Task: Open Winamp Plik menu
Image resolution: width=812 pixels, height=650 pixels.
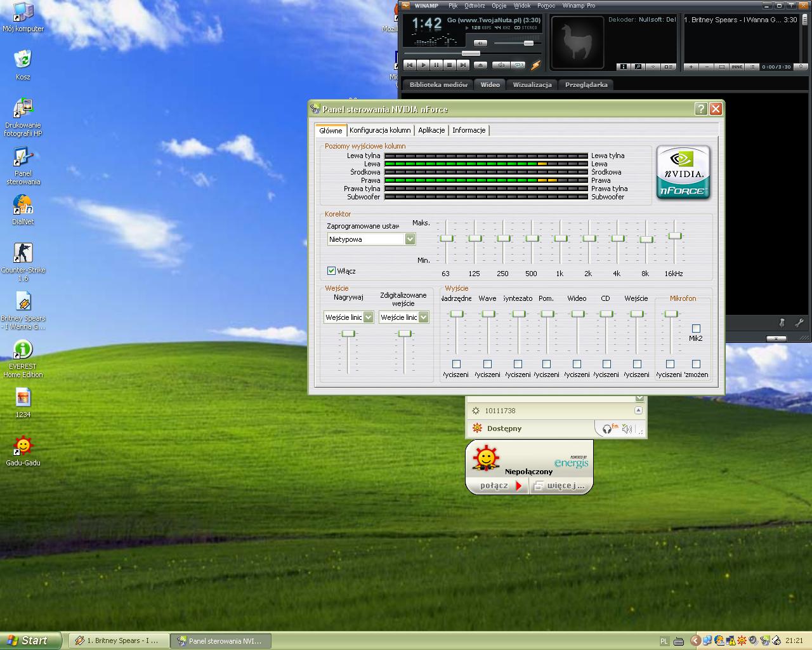Action: point(453,6)
